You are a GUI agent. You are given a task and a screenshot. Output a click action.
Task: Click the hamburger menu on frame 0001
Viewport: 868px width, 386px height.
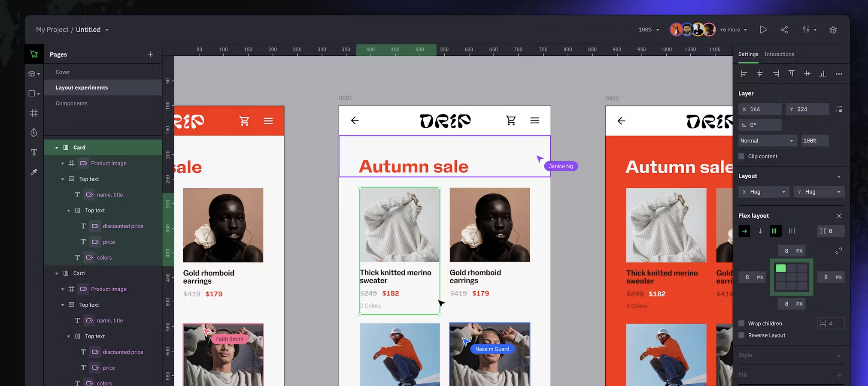(x=535, y=121)
